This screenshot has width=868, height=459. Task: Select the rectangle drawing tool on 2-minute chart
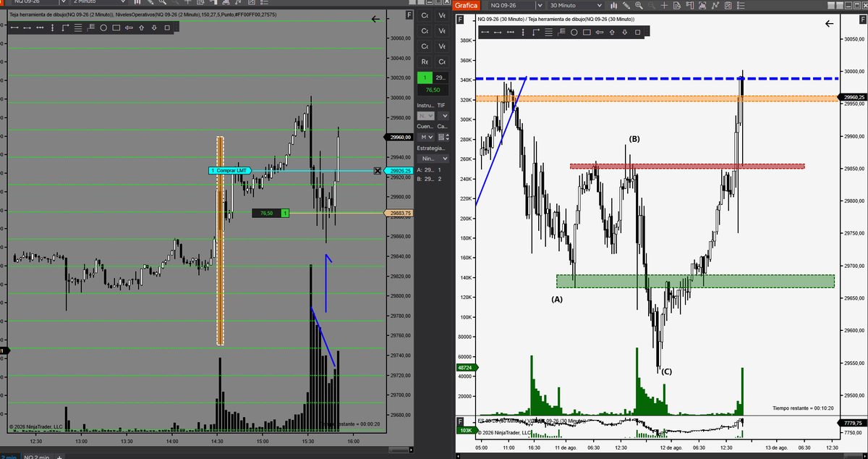click(x=116, y=28)
